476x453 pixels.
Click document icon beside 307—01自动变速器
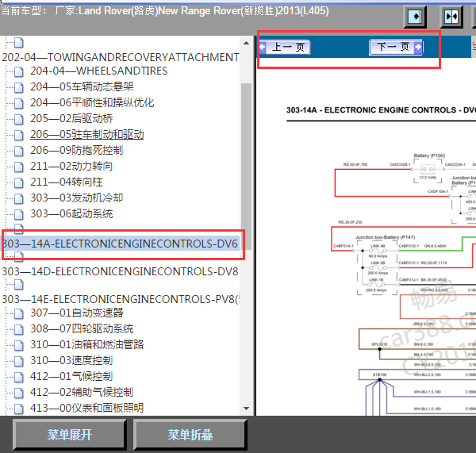(x=19, y=313)
